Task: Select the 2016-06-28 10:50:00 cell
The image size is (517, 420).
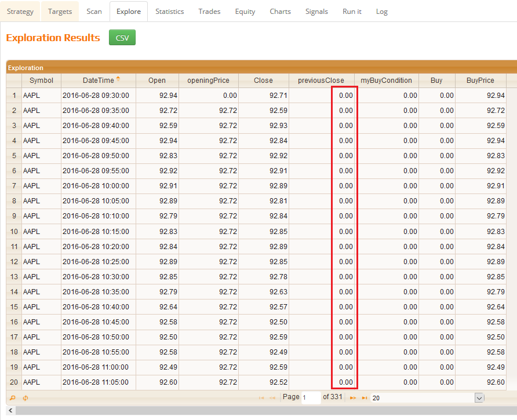Action: pos(99,337)
